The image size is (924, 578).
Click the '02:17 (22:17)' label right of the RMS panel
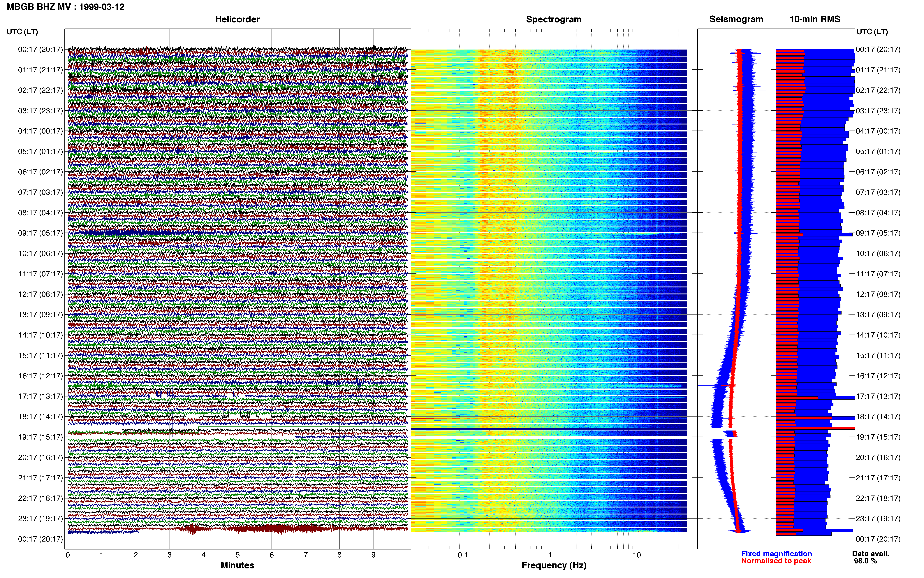click(x=878, y=91)
